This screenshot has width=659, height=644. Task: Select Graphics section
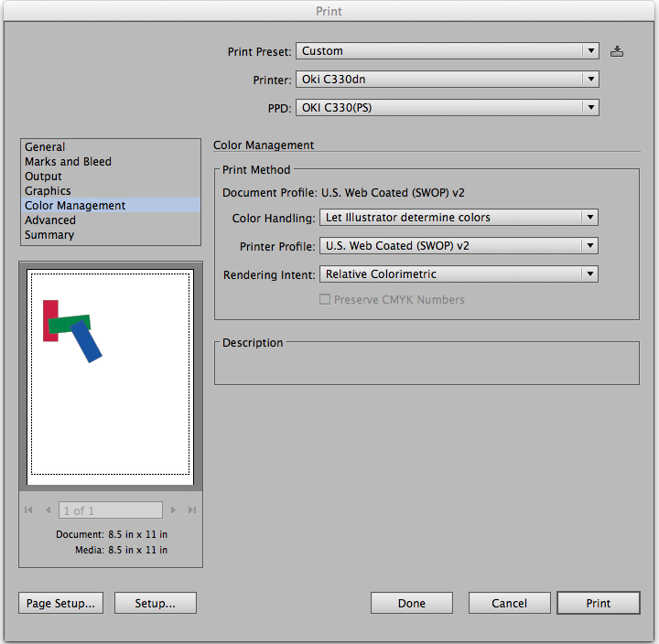[x=111, y=190]
